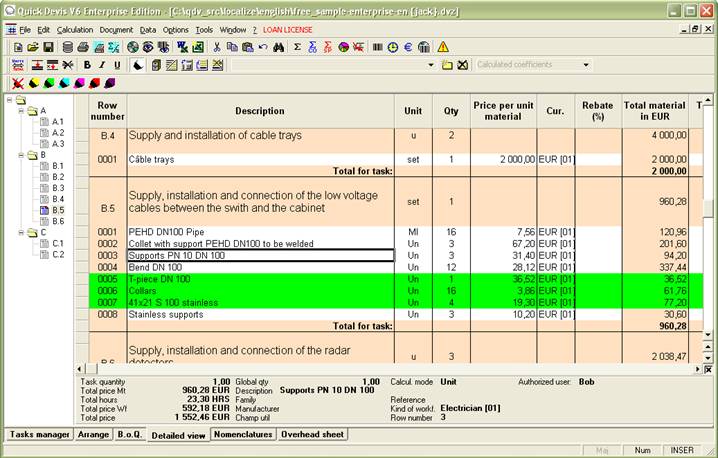Click the Copy icon
Image resolution: width=718 pixels, height=458 pixels.
pyautogui.click(x=232, y=47)
